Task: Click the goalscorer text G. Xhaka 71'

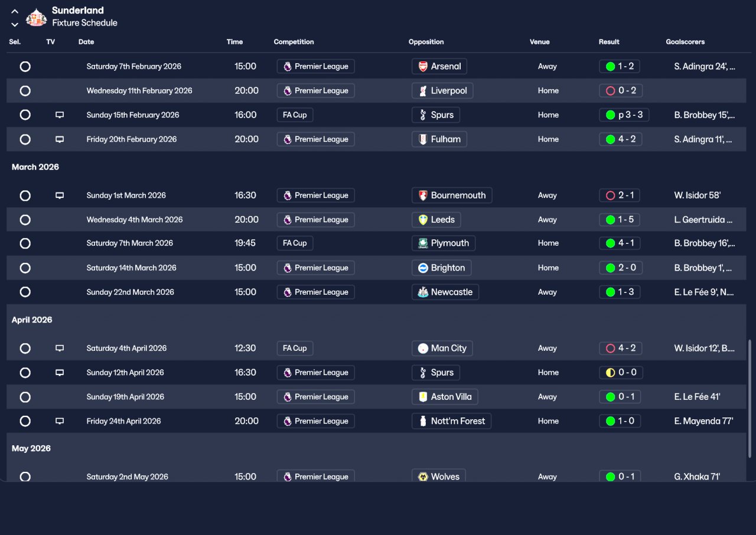Action: (x=697, y=477)
